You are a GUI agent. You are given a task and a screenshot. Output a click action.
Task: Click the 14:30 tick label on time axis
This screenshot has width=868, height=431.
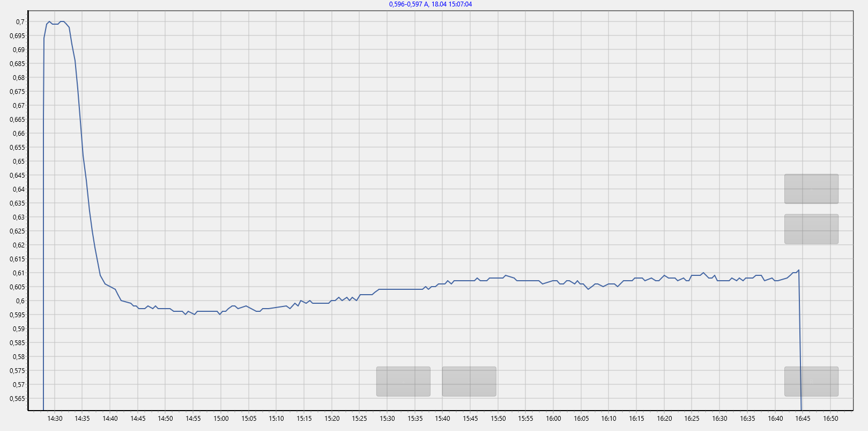[x=55, y=419]
